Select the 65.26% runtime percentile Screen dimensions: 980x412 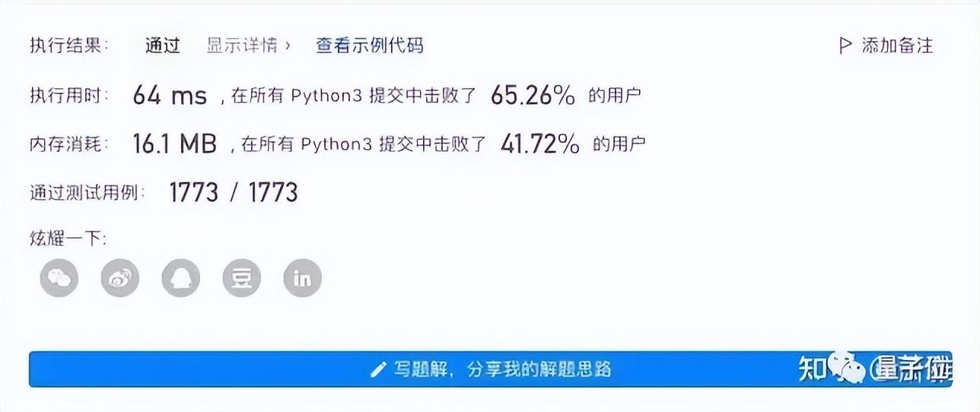click(533, 96)
